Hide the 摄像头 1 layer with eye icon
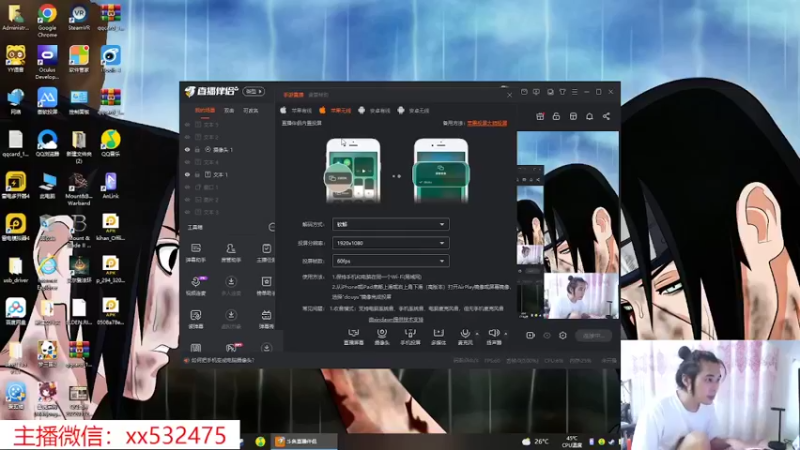This screenshot has width=800, height=450. (187, 149)
